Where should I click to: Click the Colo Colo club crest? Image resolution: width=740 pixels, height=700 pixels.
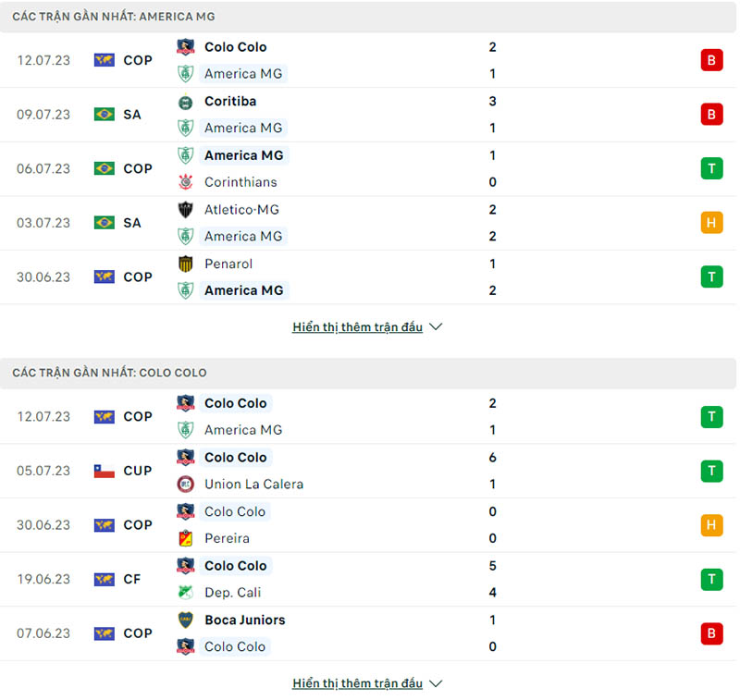point(185,47)
